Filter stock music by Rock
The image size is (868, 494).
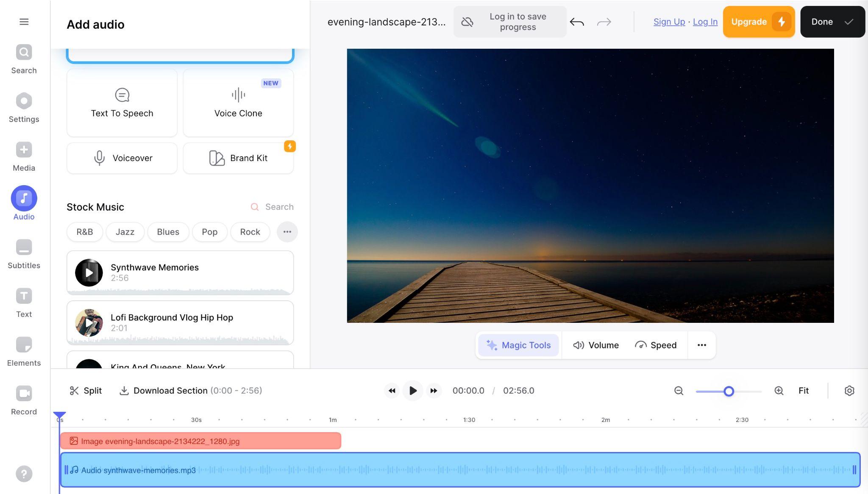click(x=250, y=232)
